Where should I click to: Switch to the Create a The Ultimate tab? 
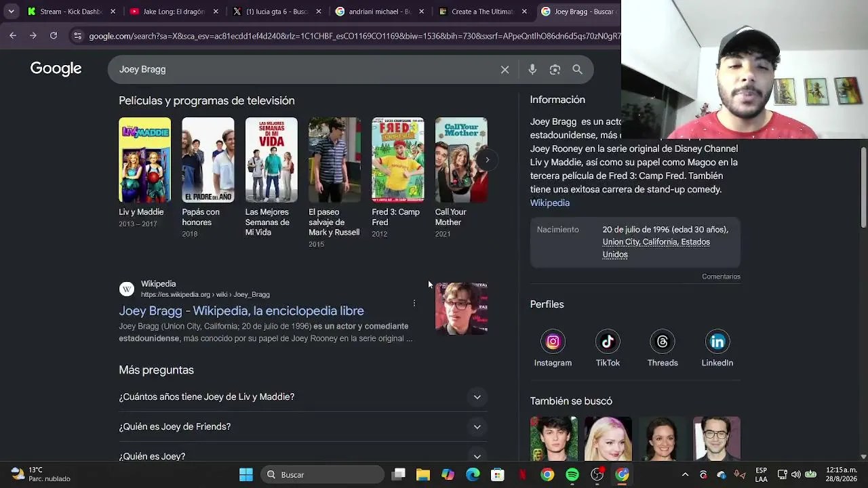(x=483, y=12)
